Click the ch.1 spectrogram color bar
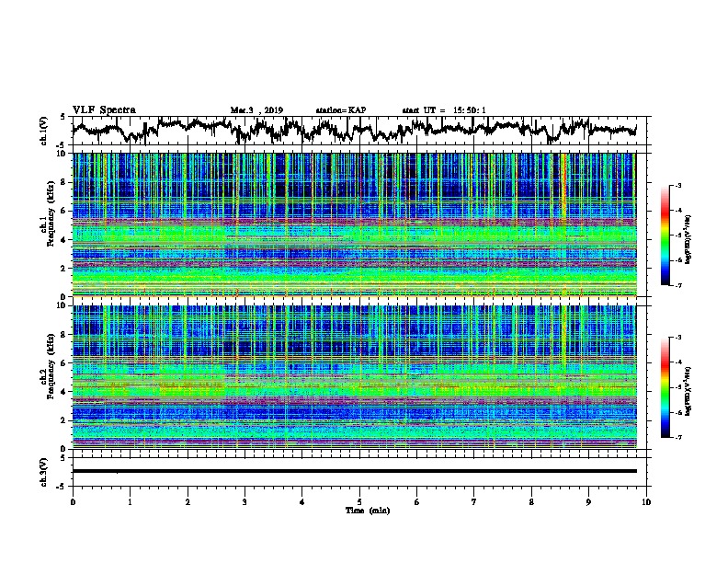This screenshot has width=728, height=563. click(x=665, y=236)
